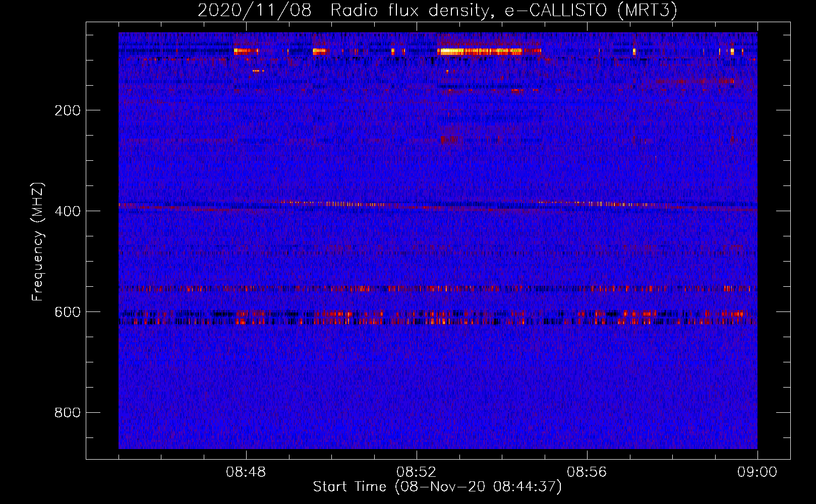Select the '800' frequency axis label
The image size is (816, 504).
[68, 413]
